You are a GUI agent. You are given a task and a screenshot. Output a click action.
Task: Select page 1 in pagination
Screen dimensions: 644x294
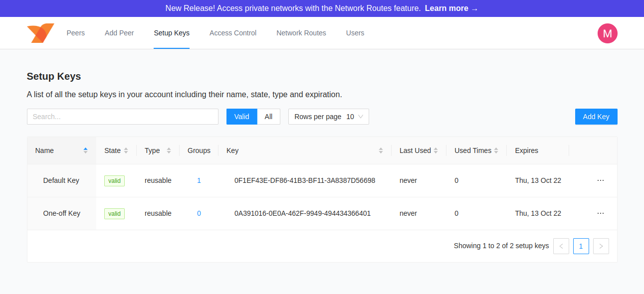(581, 246)
